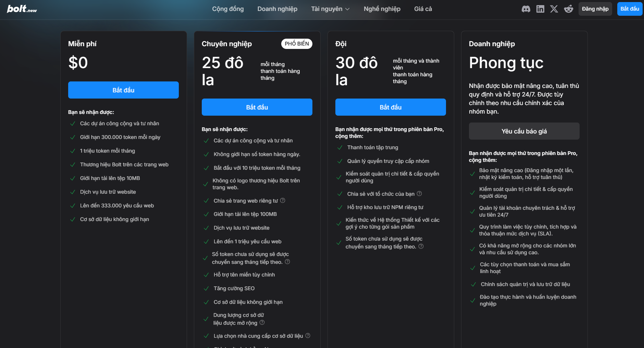The image size is (644, 348).
Task: Click the PHỔ BIẾN badge
Action: pyautogui.click(x=297, y=44)
